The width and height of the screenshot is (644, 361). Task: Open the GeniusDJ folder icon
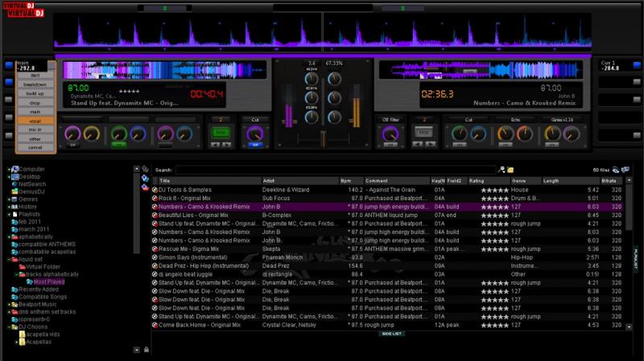(14, 191)
